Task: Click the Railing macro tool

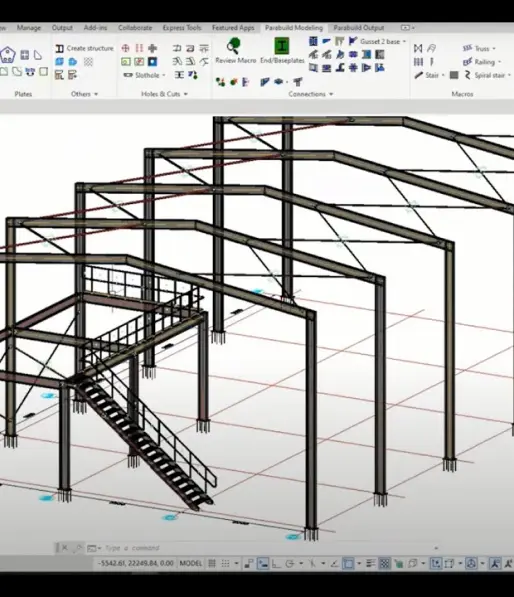Action: pos(479,62)
